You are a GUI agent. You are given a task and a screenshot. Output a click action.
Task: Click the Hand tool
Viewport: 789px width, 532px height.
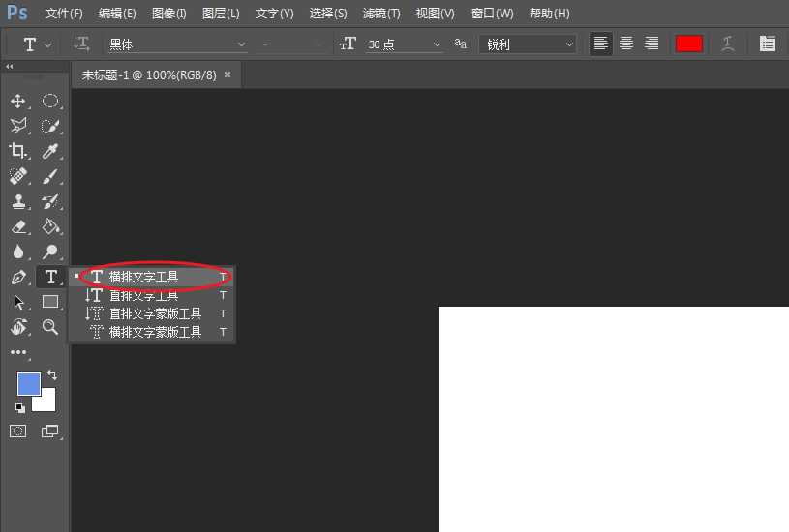(x=17, y=328)
